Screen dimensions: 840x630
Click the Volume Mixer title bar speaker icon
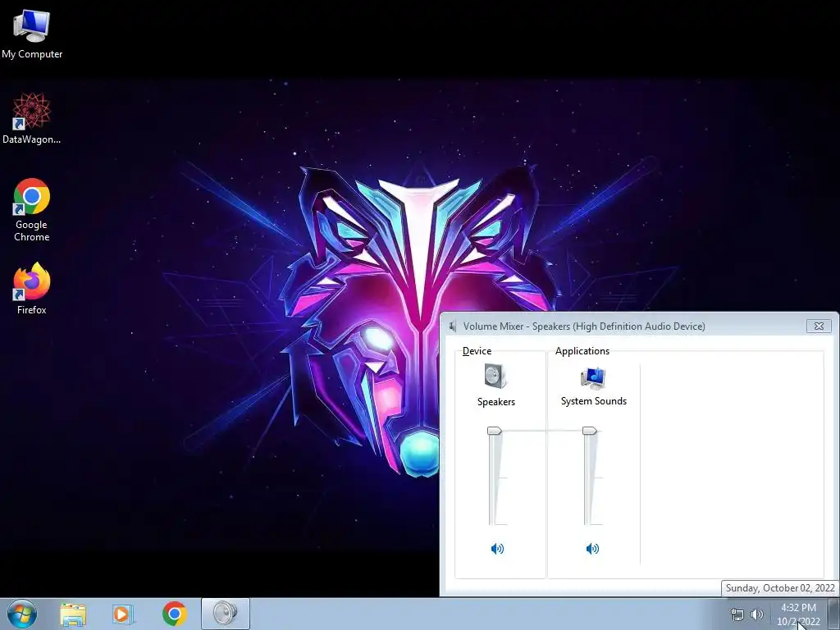[x=453, y=326]
